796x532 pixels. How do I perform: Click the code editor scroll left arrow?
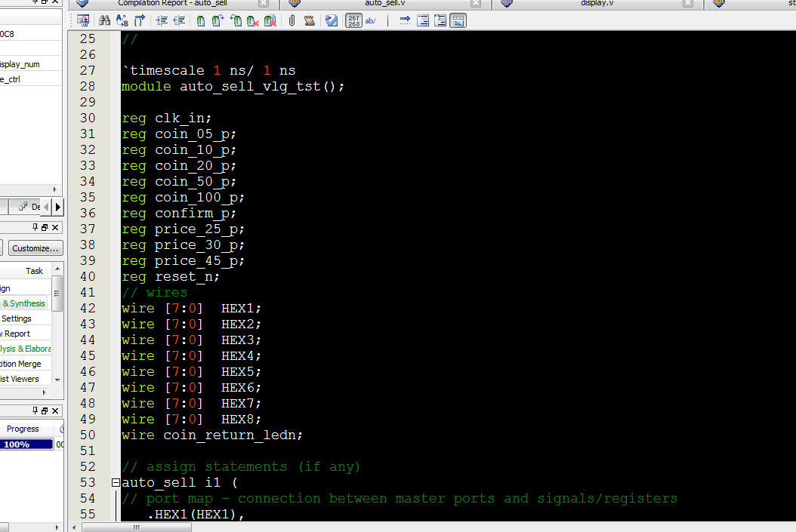[74, 527]
